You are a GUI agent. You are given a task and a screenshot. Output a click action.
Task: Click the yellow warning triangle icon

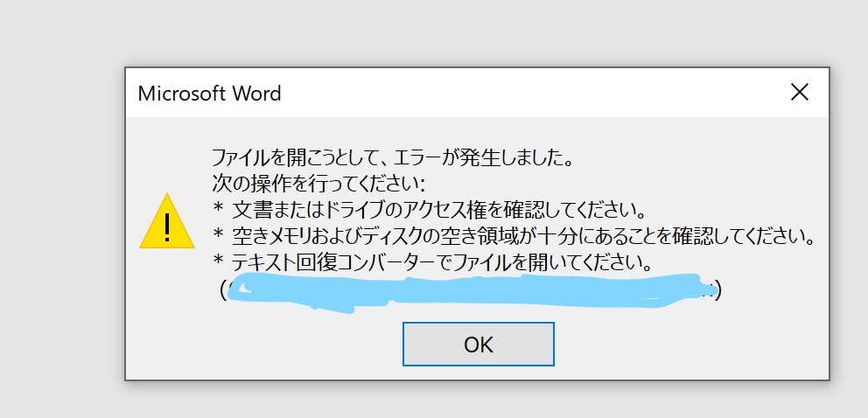tap(167, 221)
